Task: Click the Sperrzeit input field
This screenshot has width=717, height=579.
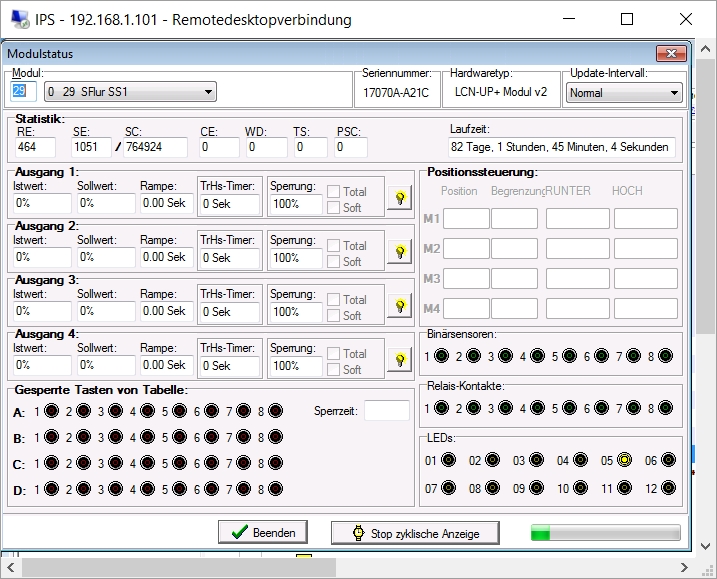Action: click(386, 411)
